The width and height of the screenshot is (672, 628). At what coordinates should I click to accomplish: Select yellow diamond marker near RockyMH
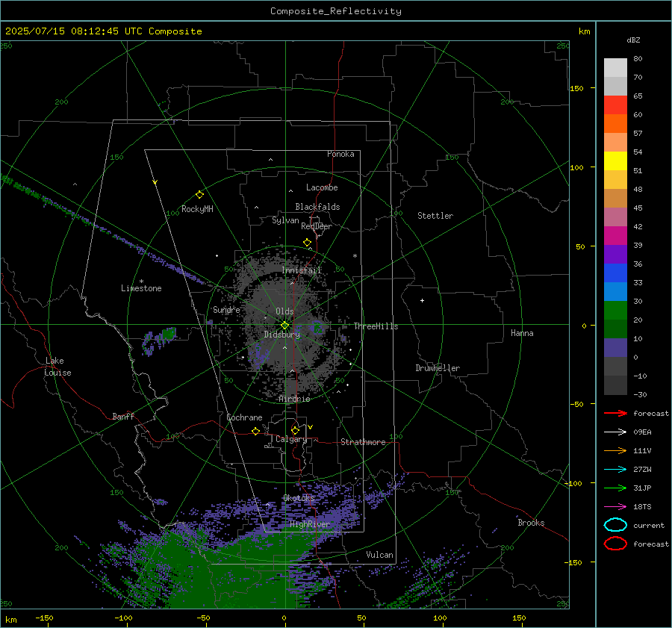pyautogui.click(x=199, y=195)
